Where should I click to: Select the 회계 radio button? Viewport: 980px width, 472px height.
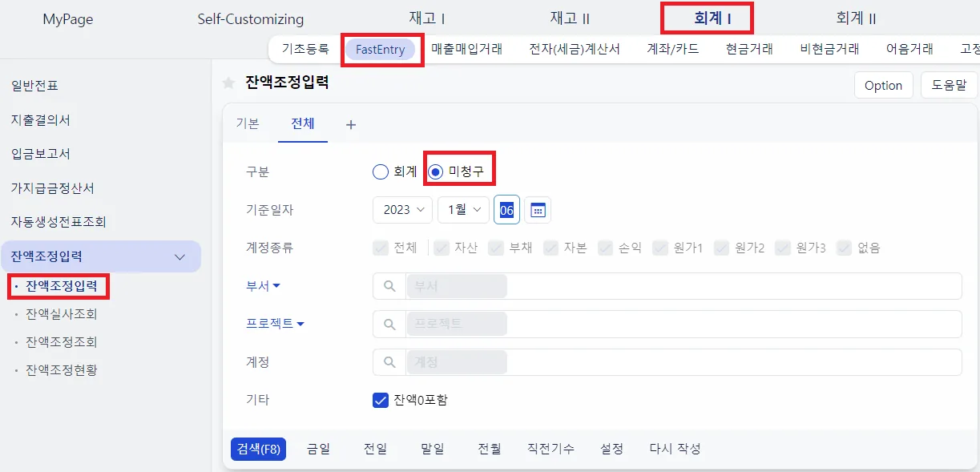(x=380, y=171)
